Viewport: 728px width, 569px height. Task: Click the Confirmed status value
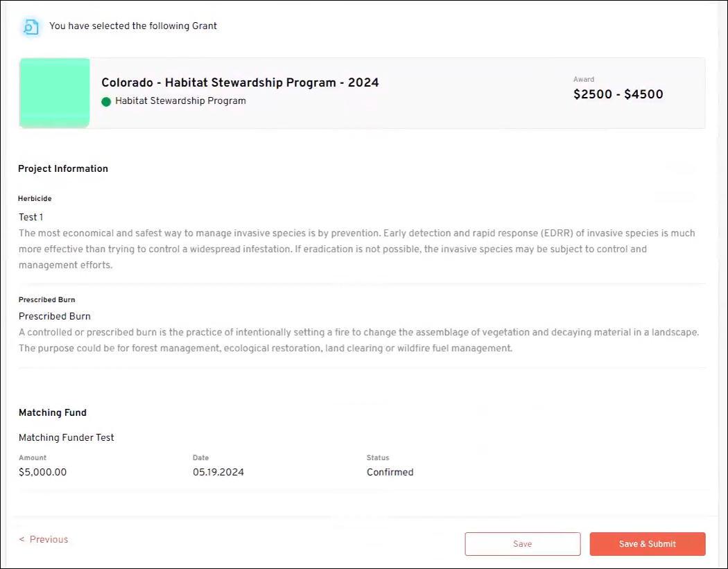pos(390,472)
